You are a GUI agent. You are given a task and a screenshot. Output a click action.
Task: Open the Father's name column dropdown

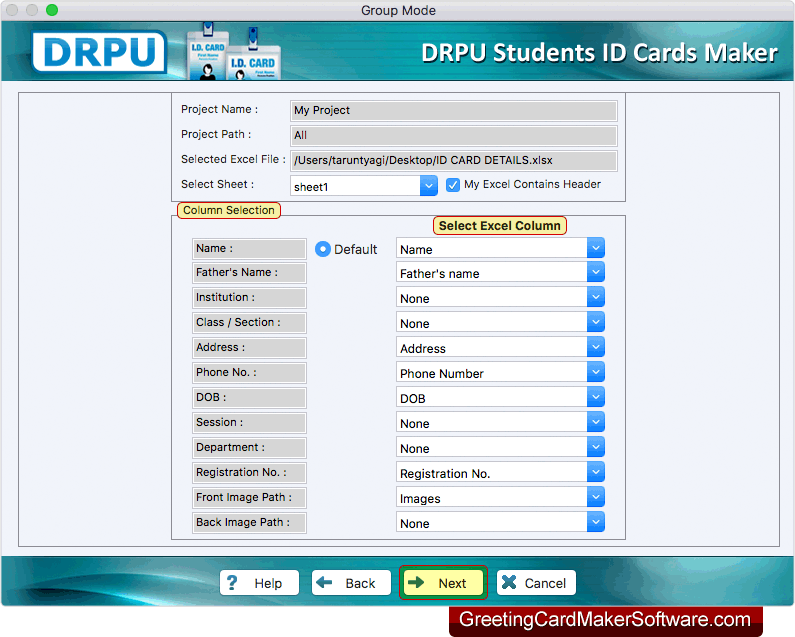(596, 273)
